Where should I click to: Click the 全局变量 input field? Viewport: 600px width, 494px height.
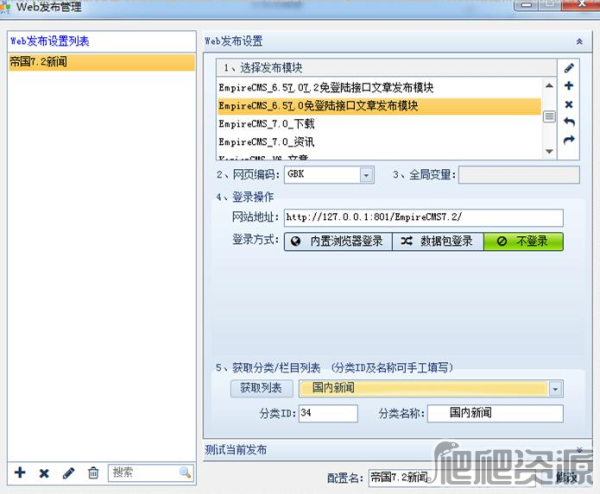pos(518,175)
